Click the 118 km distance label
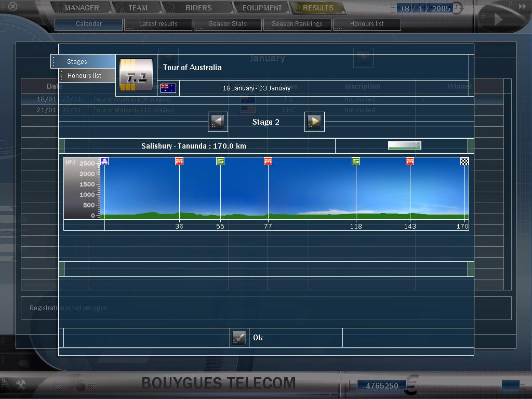This screenshot has height=399, width=532. (356, 227)
